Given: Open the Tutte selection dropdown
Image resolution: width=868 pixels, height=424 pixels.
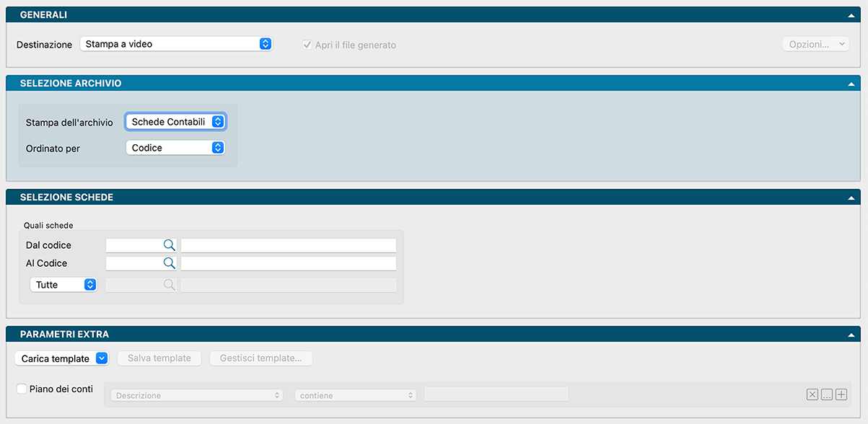Looking at the screenshot, I should click(x=63, y=285).
